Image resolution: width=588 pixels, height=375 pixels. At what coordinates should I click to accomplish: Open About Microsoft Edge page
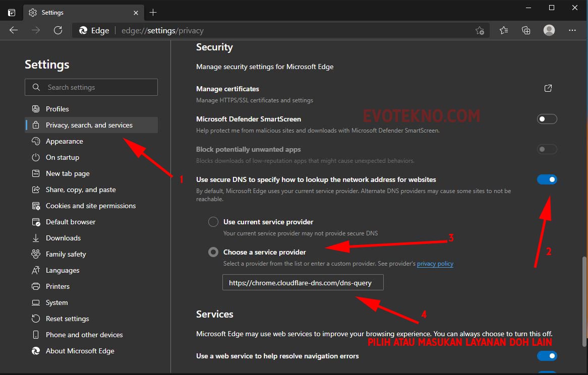(80, 351)
